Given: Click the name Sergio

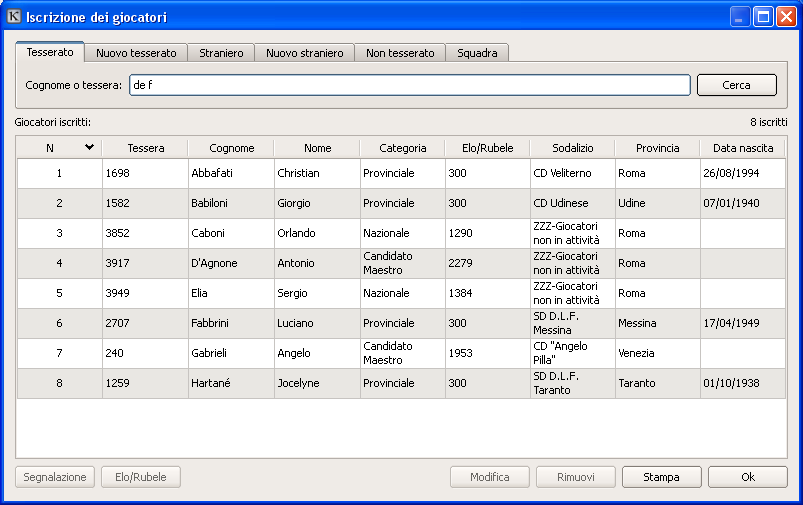Looking at the screenshot, I should pos(292,293).
